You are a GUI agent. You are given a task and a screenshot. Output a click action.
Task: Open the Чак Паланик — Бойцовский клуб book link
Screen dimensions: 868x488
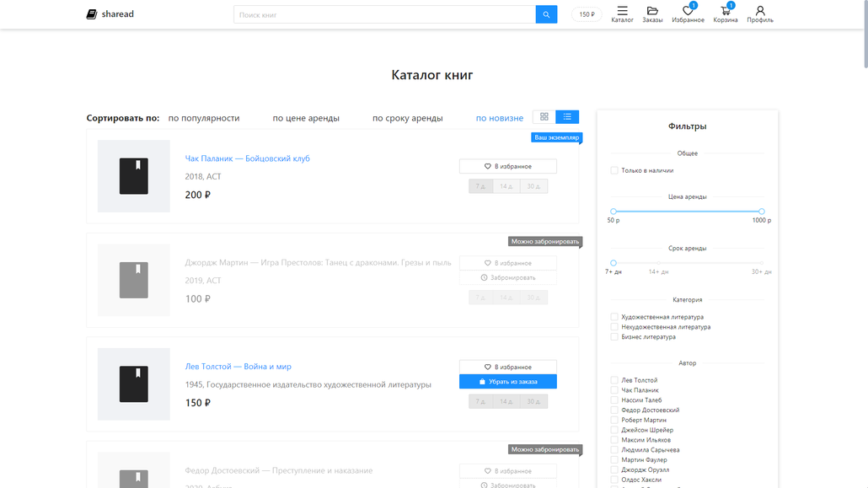click(247, 158)
